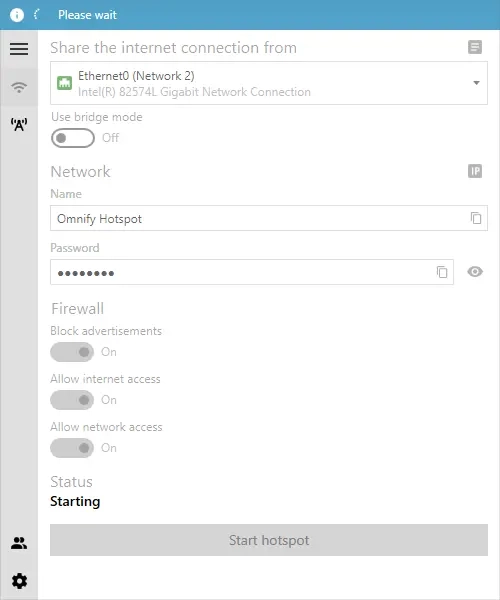Open the hamburger menu
The image size is (500, 600).
[19, 49]
